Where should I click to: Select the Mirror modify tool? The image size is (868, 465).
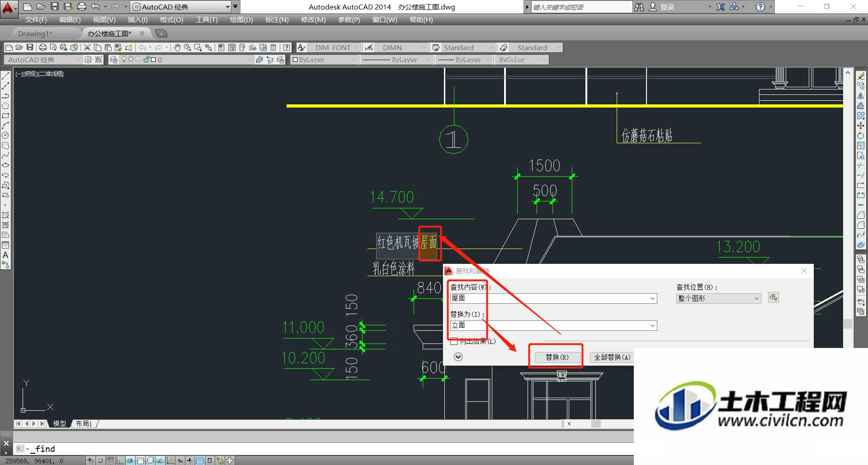[861, 96]
